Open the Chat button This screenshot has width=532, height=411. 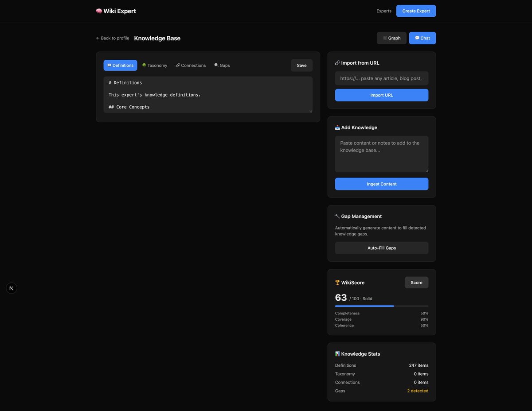point(422,38)
